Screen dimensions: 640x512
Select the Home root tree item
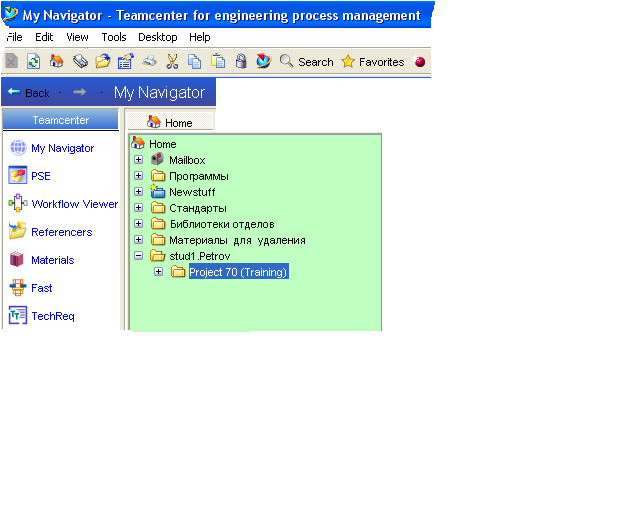click(162, 144)
